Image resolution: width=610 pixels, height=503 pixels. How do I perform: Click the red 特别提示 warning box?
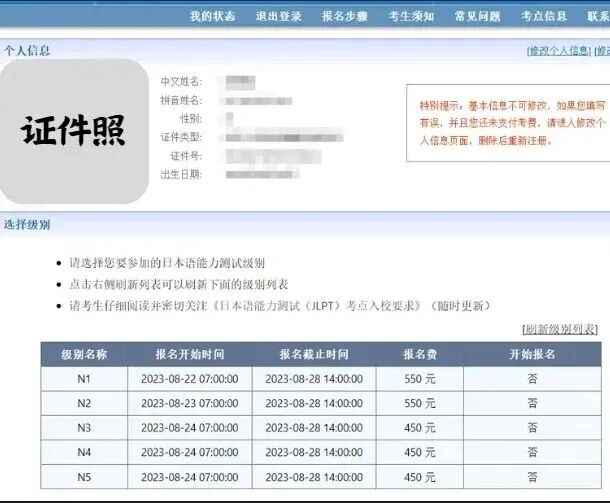[504, 123]
